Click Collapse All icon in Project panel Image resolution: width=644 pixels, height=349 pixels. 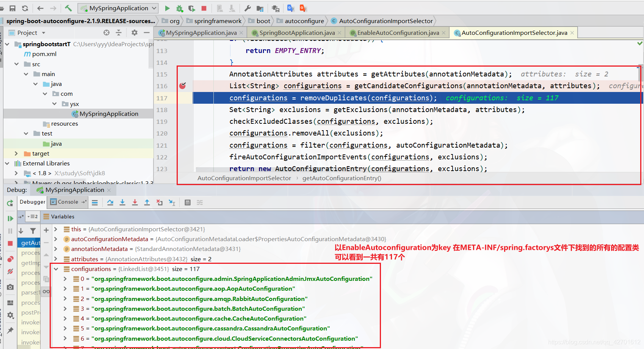tap(119, 33)
